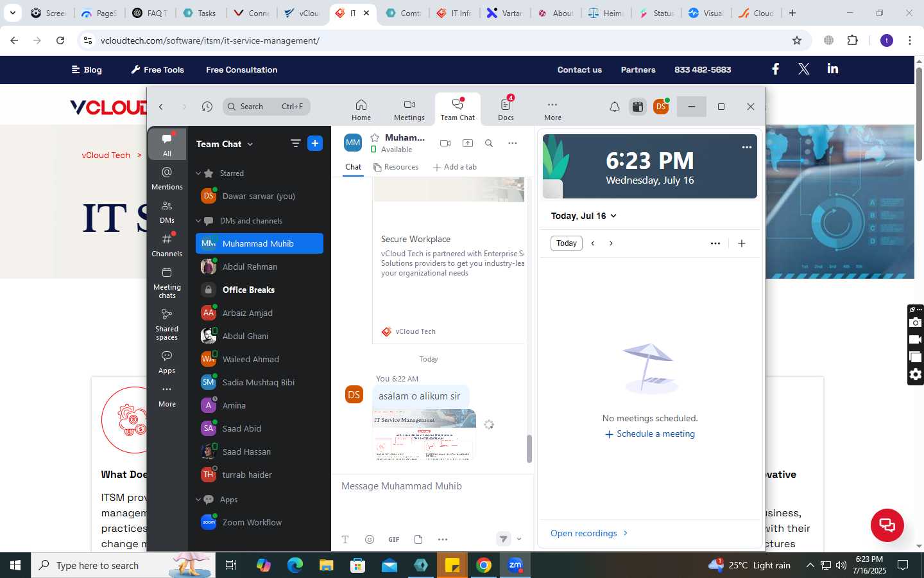Image resolution: width=924 pixels, height=578 pixels.
Task: Go back with Zoom back arrow
Action: coord(161,107)
